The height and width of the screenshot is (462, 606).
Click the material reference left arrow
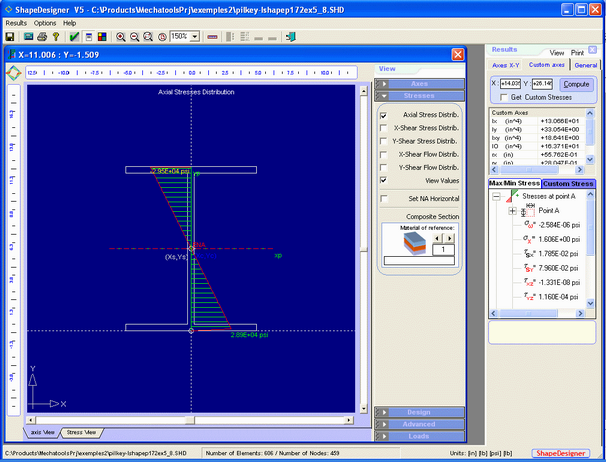(x=437, y=238)
